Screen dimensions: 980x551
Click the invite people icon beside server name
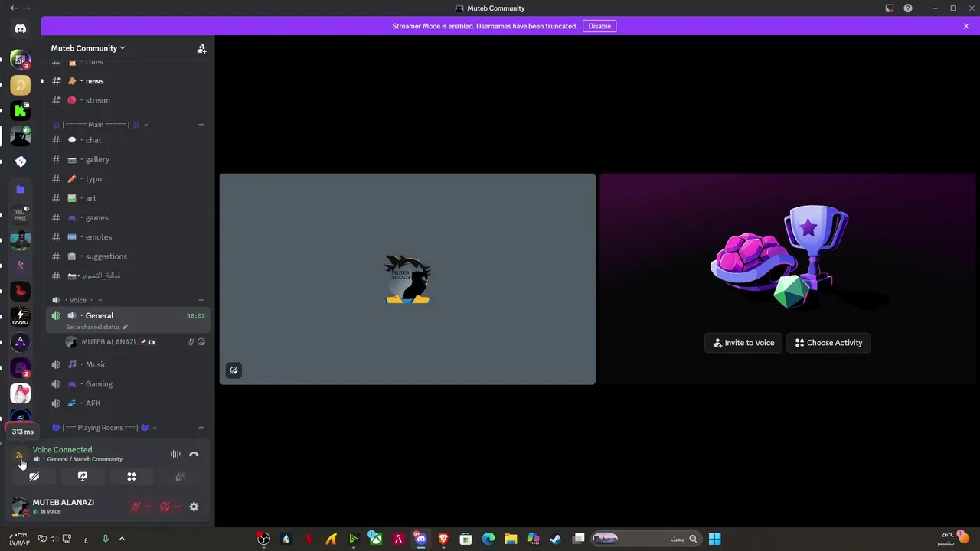coord(201,48)
